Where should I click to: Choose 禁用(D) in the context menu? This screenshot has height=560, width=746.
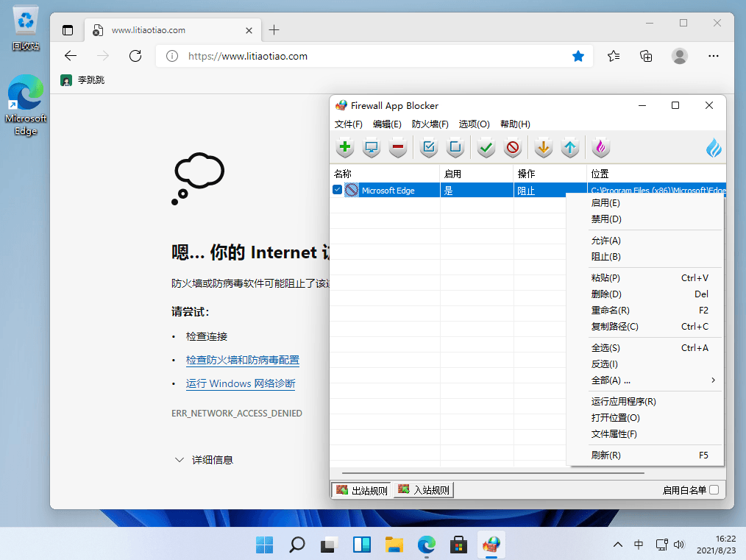coord(644,219)
